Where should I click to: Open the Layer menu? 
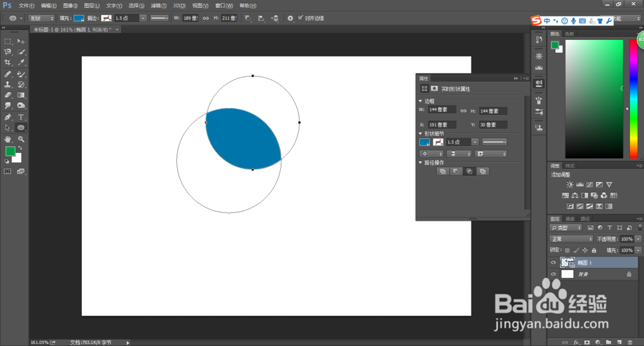[91, 6]
